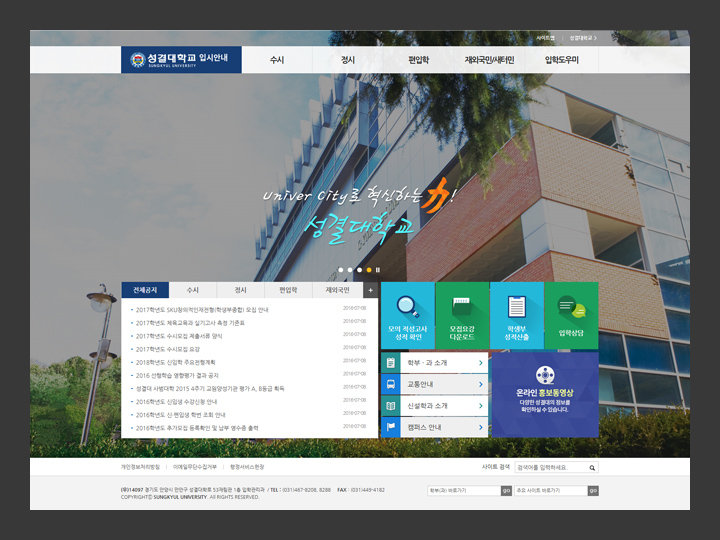This screenshot has width=720, height=540.
Task: Open the 개인정보처리방침 footer link
Action: click(x=140, y=467)
